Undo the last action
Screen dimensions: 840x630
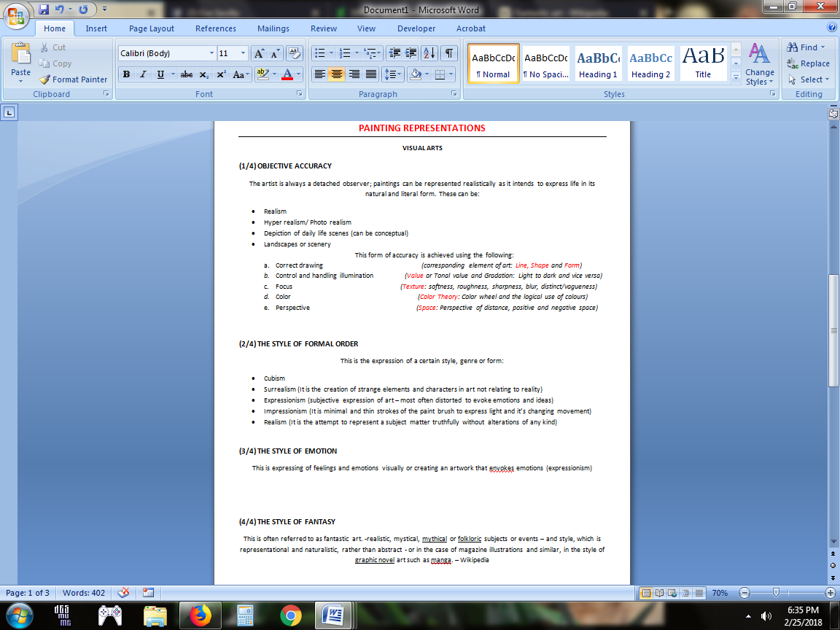tap(59, 9)
